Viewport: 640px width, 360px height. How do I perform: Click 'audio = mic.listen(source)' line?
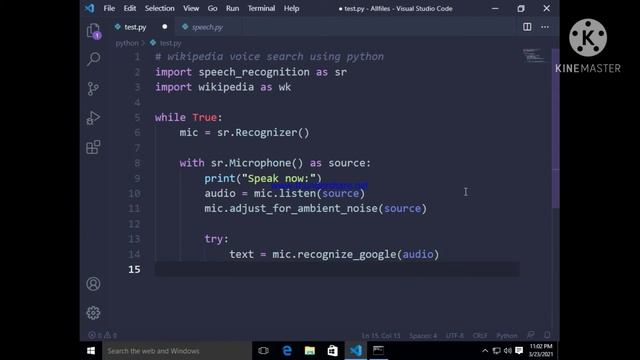coord(284,193)
